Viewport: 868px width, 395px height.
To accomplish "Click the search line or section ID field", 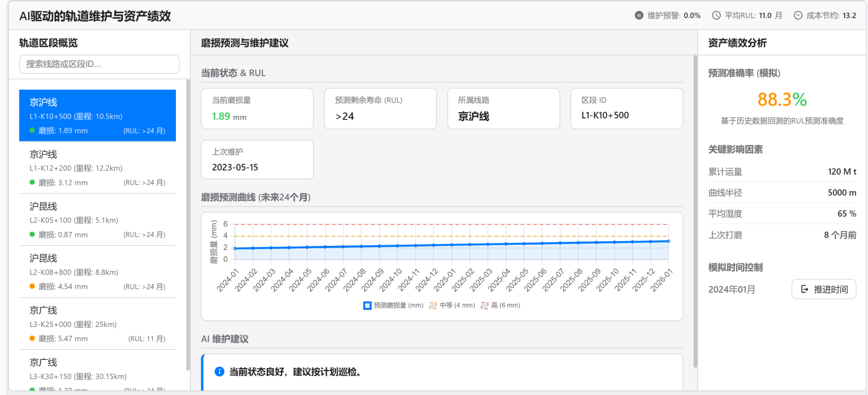I will 99,64.
